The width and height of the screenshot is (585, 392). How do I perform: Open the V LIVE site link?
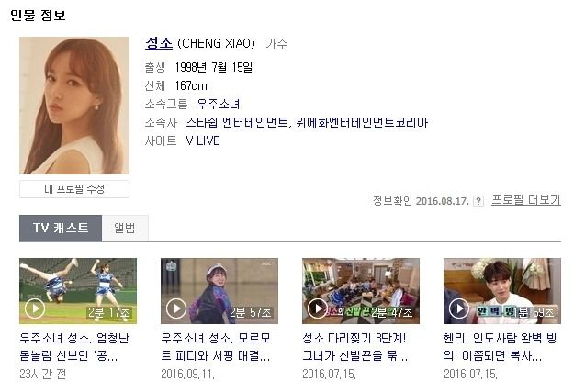[x=203, y=140]
